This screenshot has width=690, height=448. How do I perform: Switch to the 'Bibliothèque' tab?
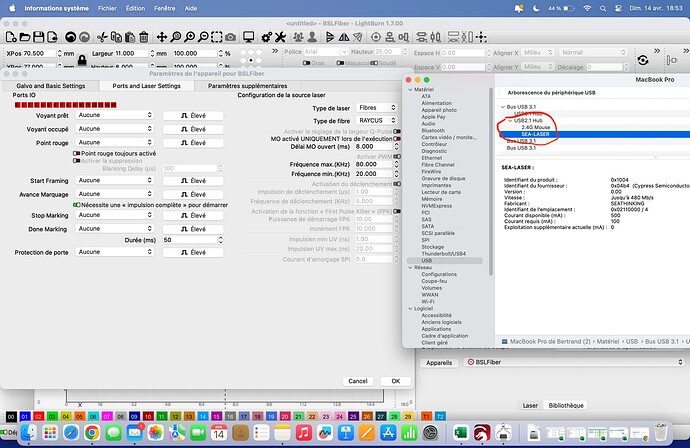coord(566,405)
